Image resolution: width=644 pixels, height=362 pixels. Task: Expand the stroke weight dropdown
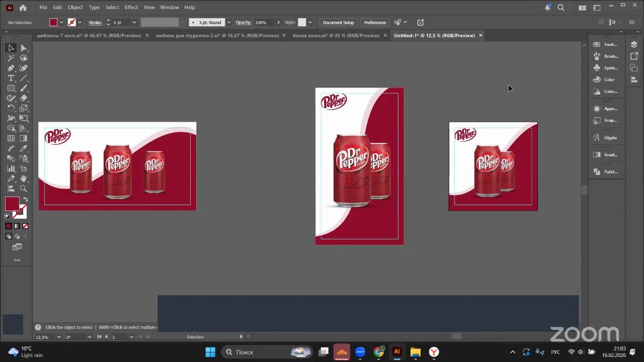click(x=134, y=23)
